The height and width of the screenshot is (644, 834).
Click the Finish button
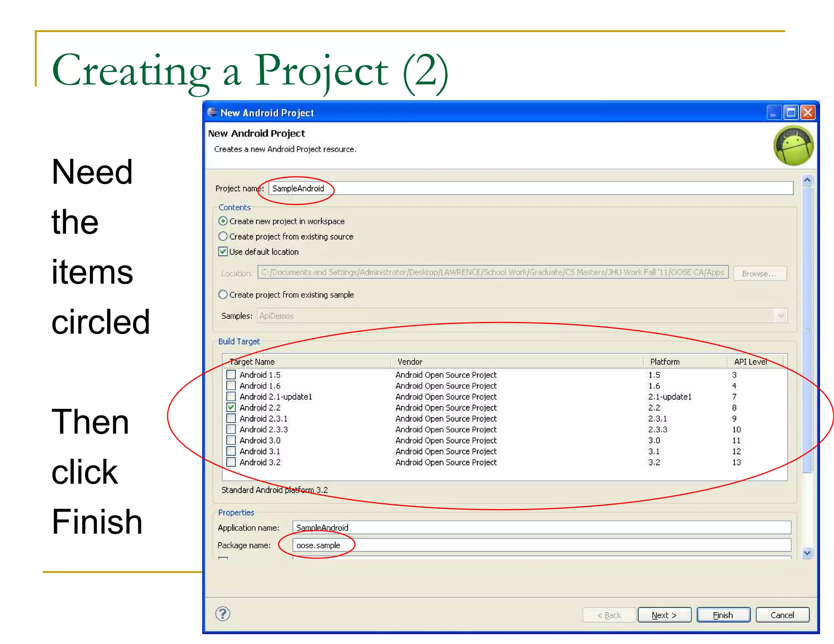pos(723,615)
